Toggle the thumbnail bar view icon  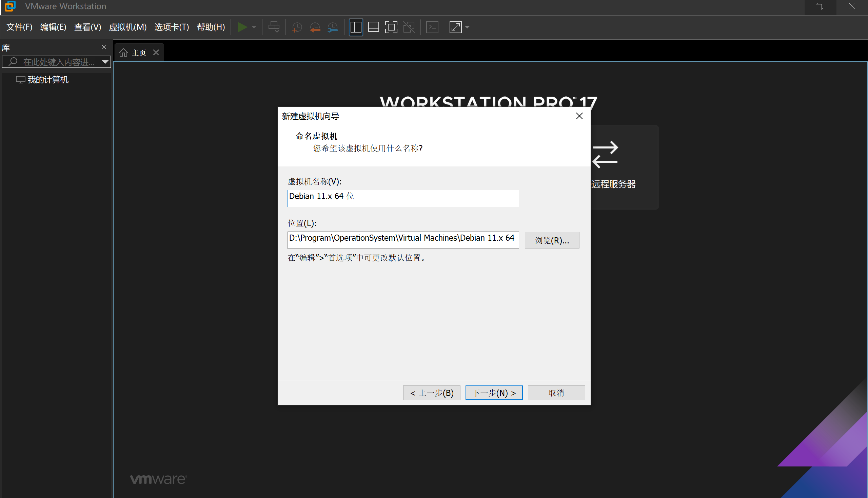click(x=373, y=27)
